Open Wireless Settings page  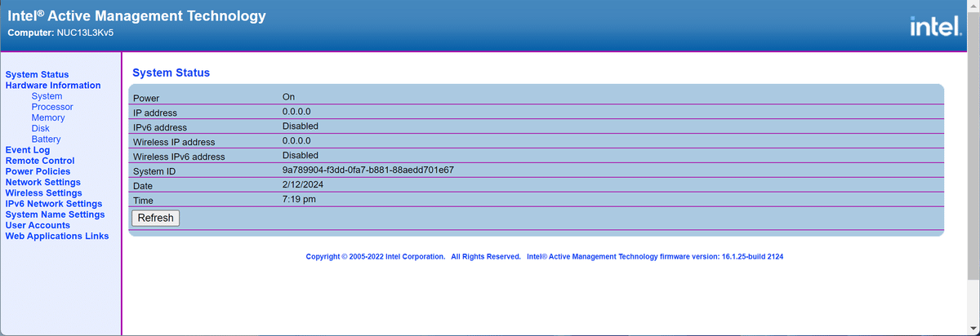44,192
